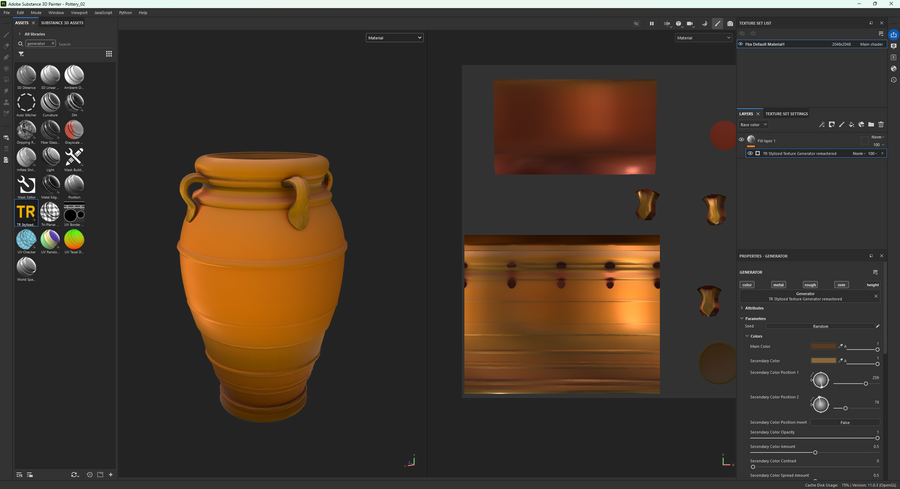Screen dimensions: 900x489
Task: Switch asset view using the grid icon
Action: tap(109, 54)
